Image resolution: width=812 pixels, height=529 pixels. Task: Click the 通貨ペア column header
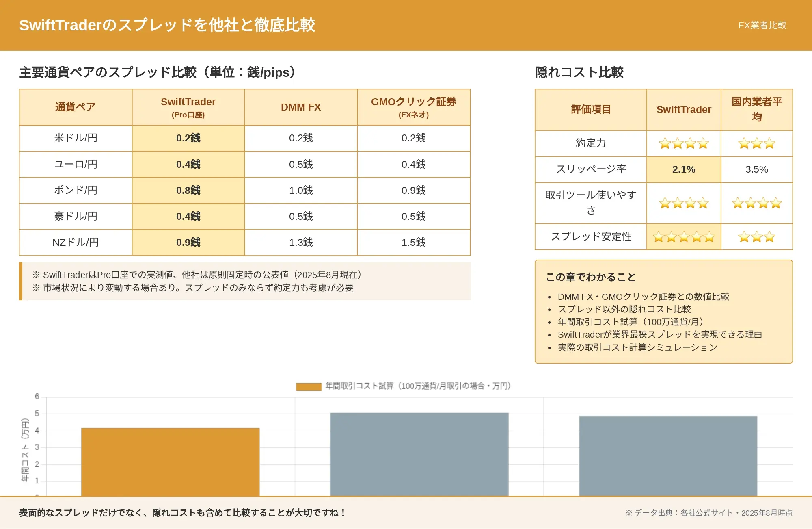[76, 107]
